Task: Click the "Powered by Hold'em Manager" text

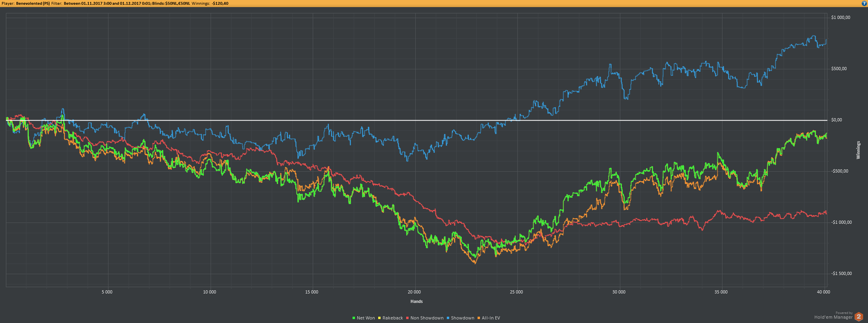Action: coord(833,316)
